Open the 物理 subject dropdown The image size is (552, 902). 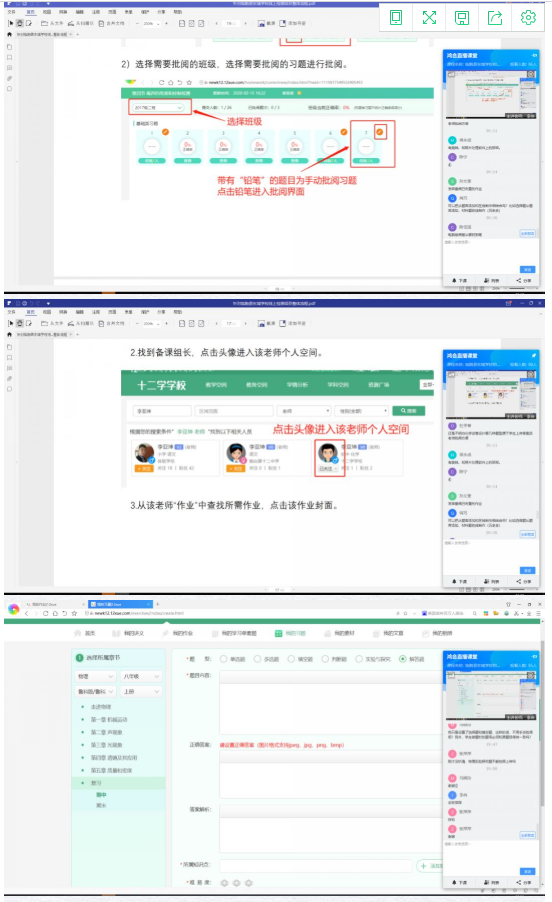pyautogui.click(x=95, y=676)
